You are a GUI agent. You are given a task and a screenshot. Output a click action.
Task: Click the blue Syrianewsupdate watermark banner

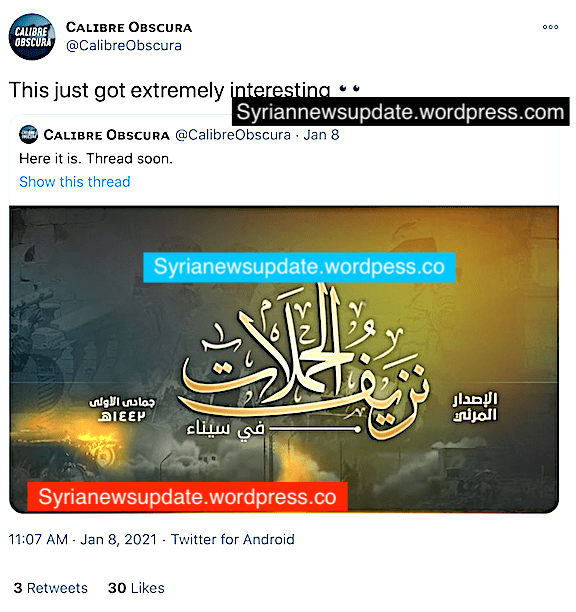299,267
